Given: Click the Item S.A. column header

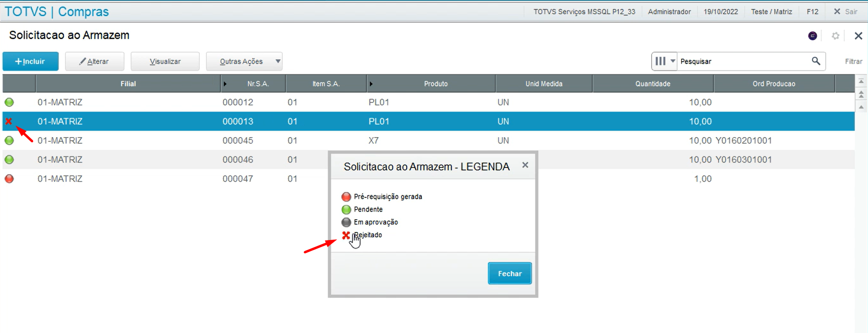Looking at the screenshot, I should click(x=326, y=83).
